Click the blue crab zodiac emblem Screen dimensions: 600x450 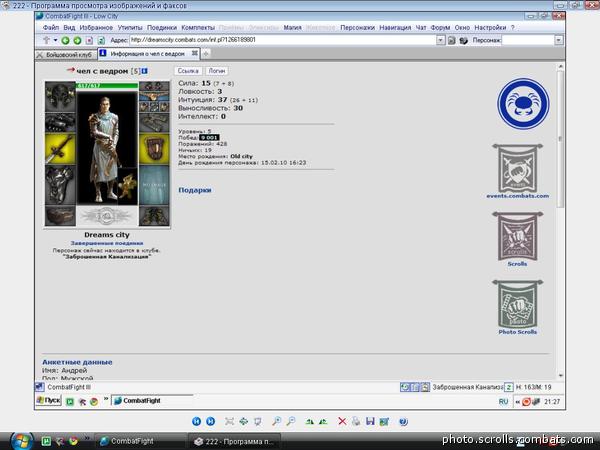coord(523,104)
